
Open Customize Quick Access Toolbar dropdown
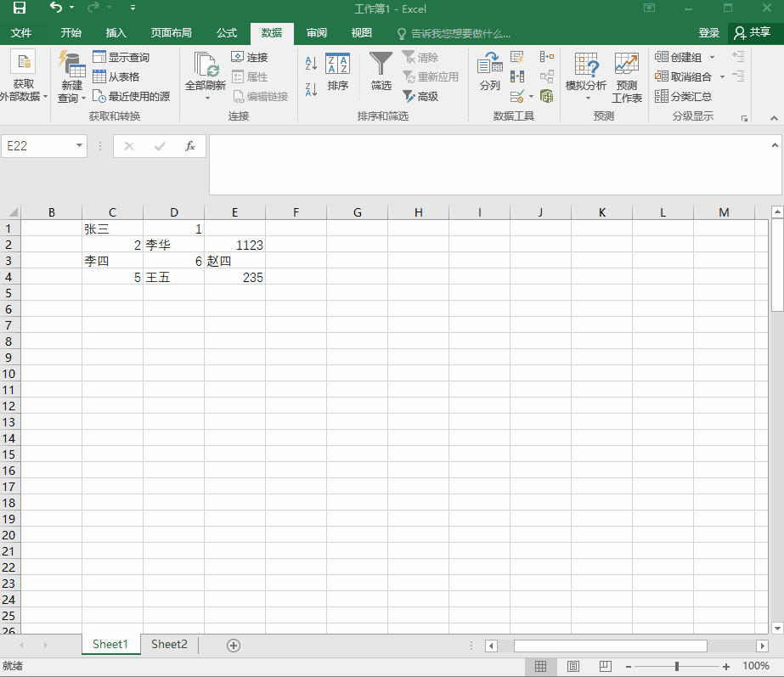133,8
